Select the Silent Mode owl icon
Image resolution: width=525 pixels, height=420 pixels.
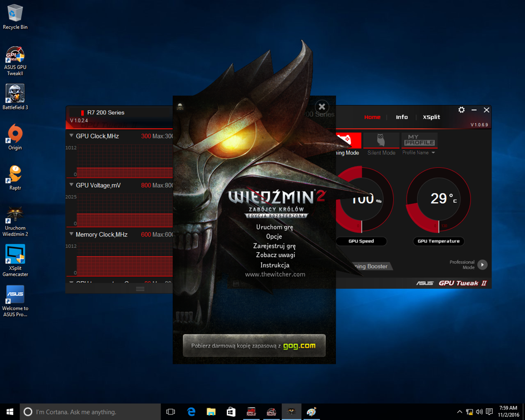(x=381, y=140)
